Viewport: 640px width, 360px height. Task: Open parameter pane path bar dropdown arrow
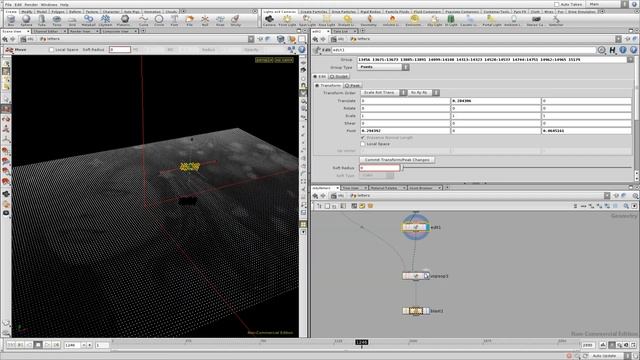[x=618, y=39]
